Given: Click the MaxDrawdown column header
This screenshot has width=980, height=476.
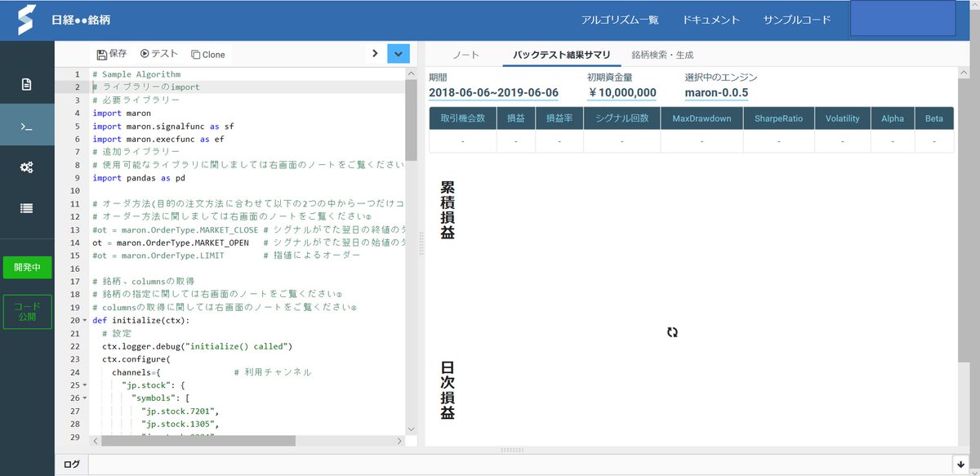Looking at the screenshot, I should (x=702, y=118).
